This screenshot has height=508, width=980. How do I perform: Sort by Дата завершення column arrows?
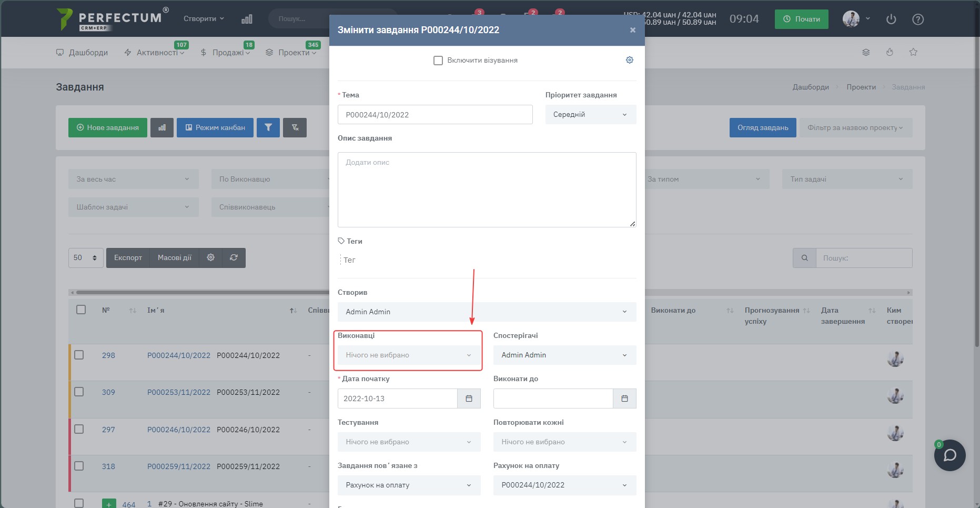[x=872, y=311]
